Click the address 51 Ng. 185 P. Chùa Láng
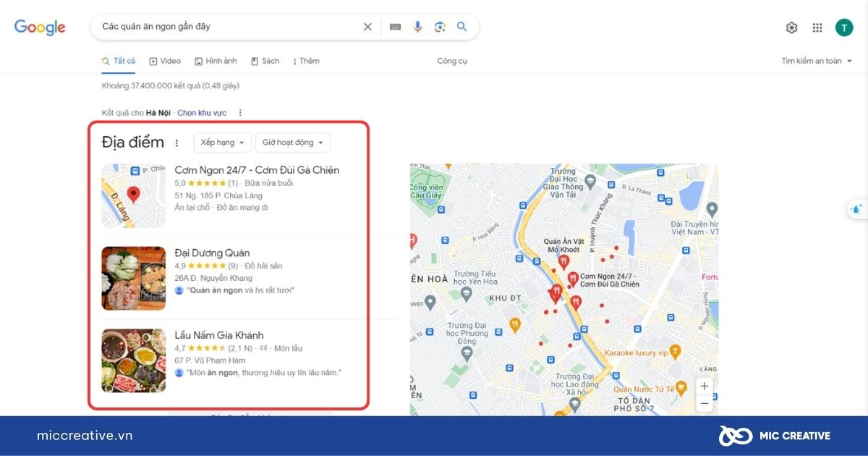Screen dimensions: 868x456 pyautogui.click(x=218, y=195)
